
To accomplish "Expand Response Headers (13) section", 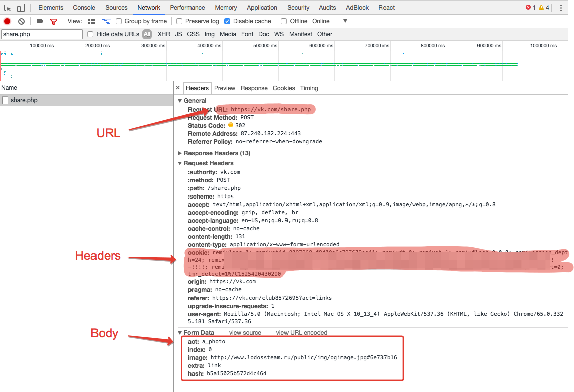I will (x=180, y=153).
